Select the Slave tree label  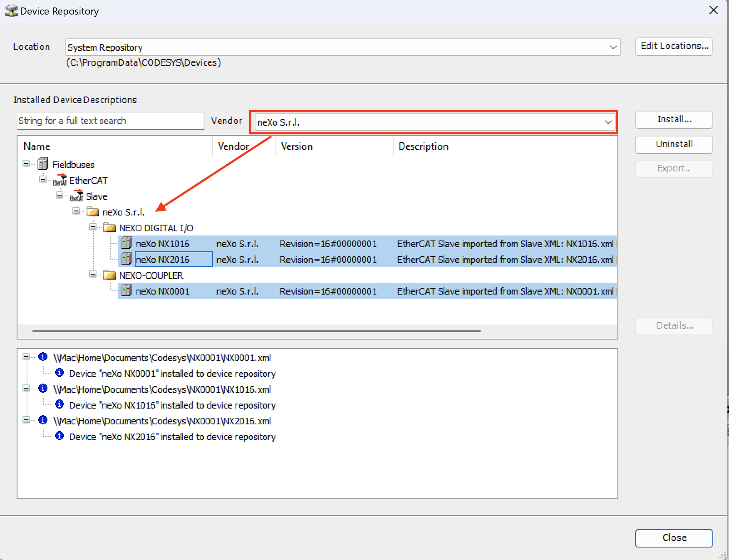(97, 196)
